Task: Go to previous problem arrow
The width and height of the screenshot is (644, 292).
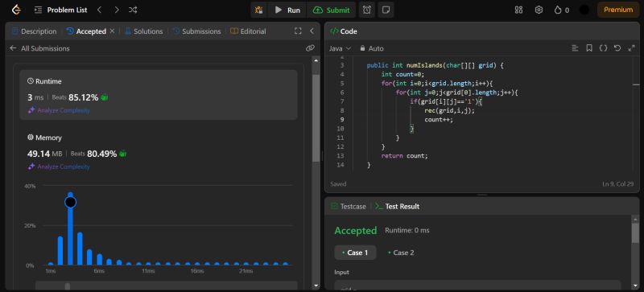Action: [99, 10]
